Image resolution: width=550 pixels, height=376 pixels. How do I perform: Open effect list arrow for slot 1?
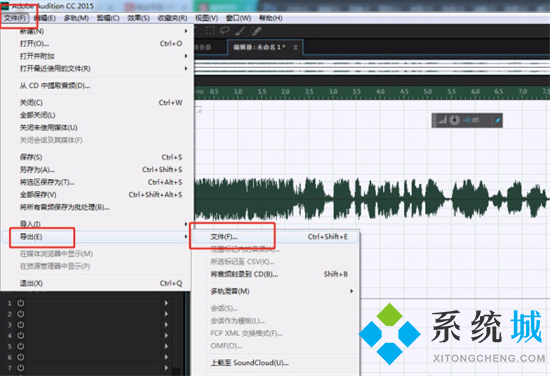tap(166, 303)
